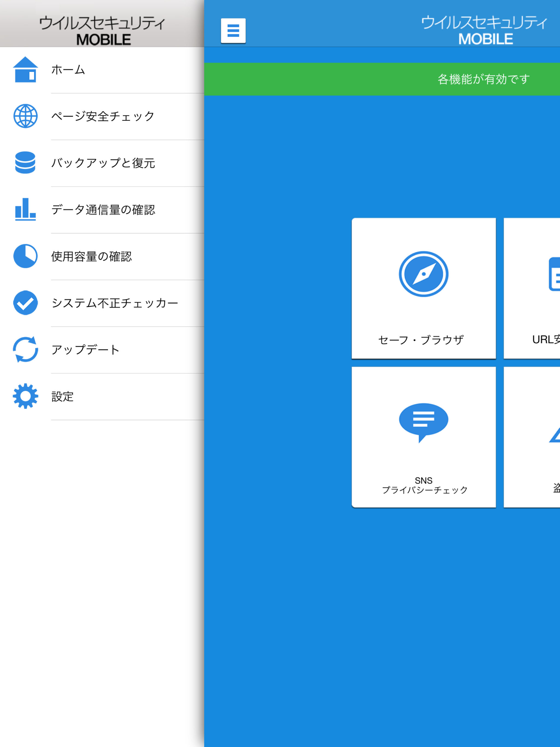Click the bar chart data usage icon

[25, 209]
